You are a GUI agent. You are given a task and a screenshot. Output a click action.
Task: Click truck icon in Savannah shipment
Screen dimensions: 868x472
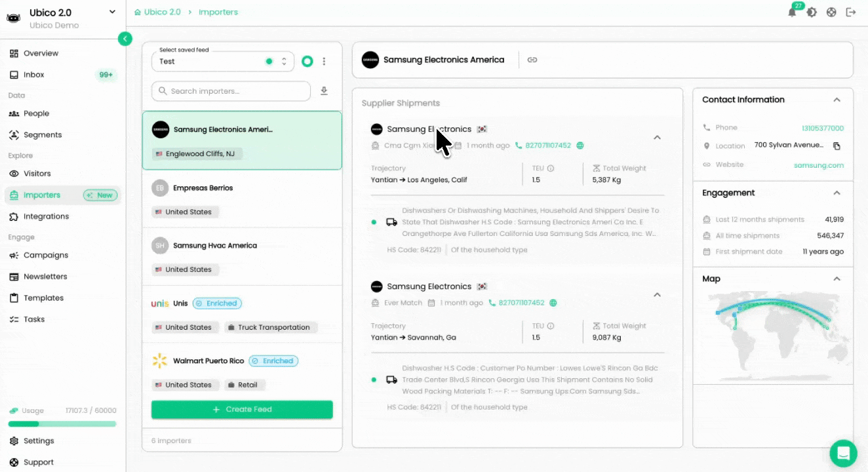coord(391,380)
